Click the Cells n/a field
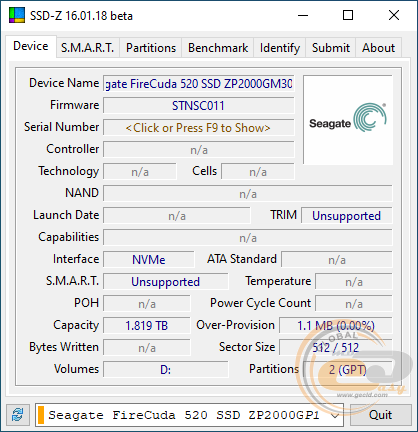 tap(258, 172)
